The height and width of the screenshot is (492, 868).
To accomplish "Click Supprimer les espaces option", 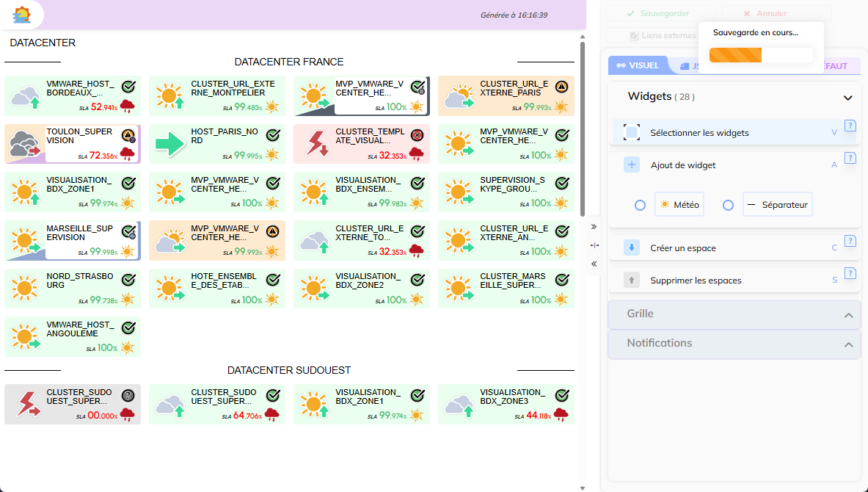I will tap(696, 281).
